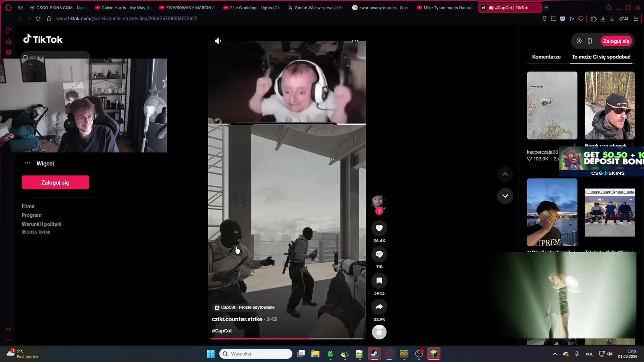644x362 pixels.
Task: Open options for Nurek czy pływak video
Action: tap(632, 145)
